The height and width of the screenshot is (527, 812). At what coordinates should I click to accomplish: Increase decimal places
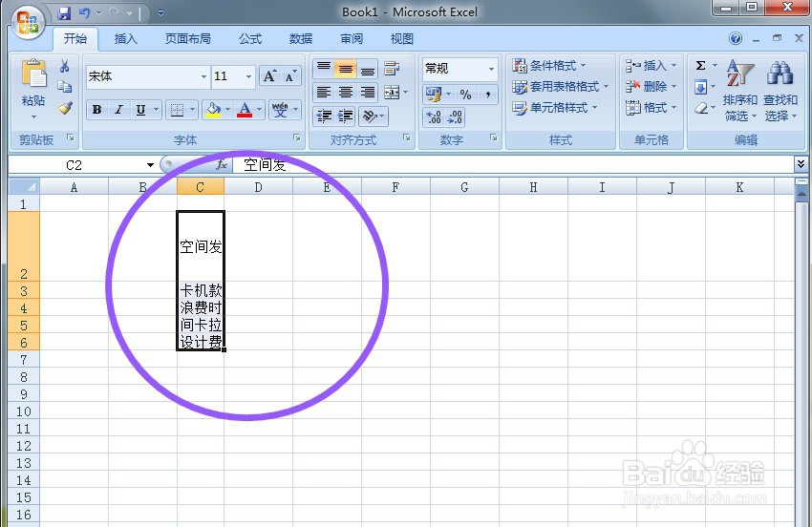[x=433, y=117]
